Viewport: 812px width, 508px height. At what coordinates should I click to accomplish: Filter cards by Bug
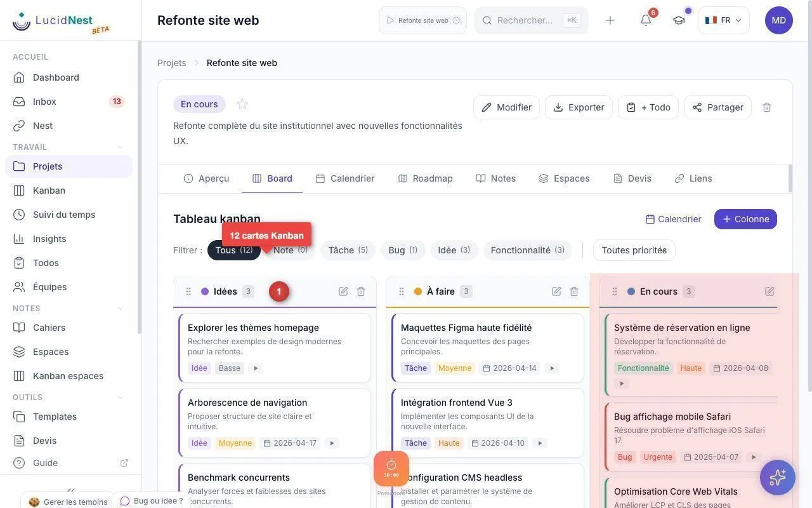[403, 250]
